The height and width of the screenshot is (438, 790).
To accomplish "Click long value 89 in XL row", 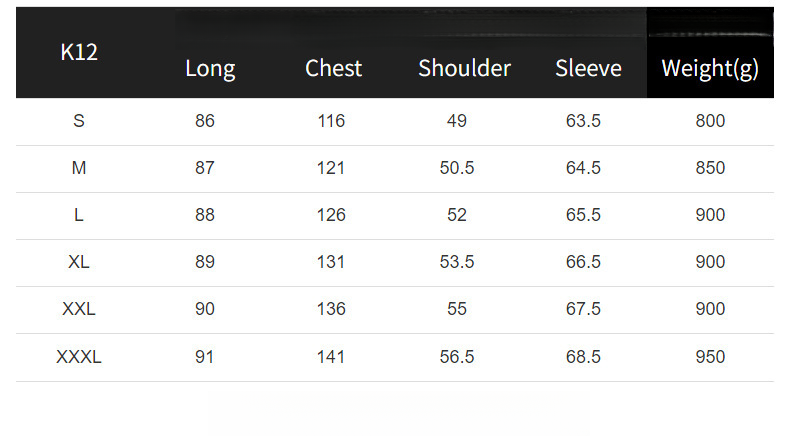I will click(x=205, y=262).
